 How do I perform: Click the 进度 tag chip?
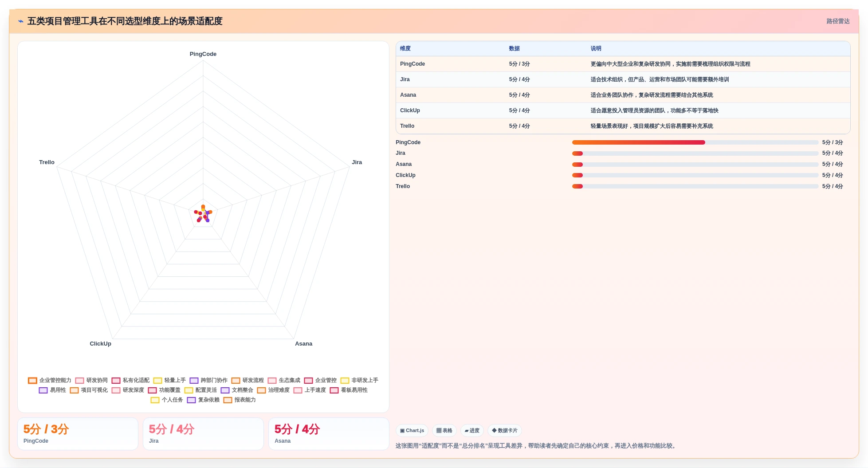pos(472,431)
